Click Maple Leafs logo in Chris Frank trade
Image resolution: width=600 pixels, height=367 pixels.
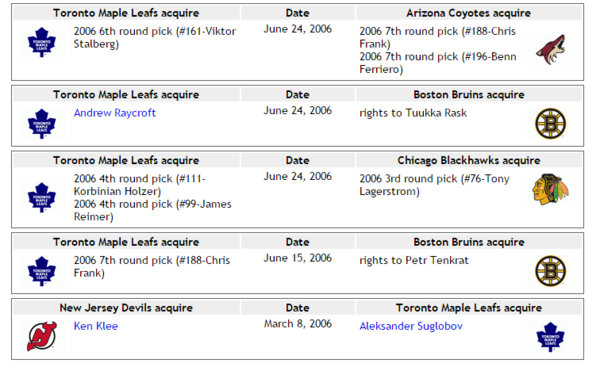[42, 271]
